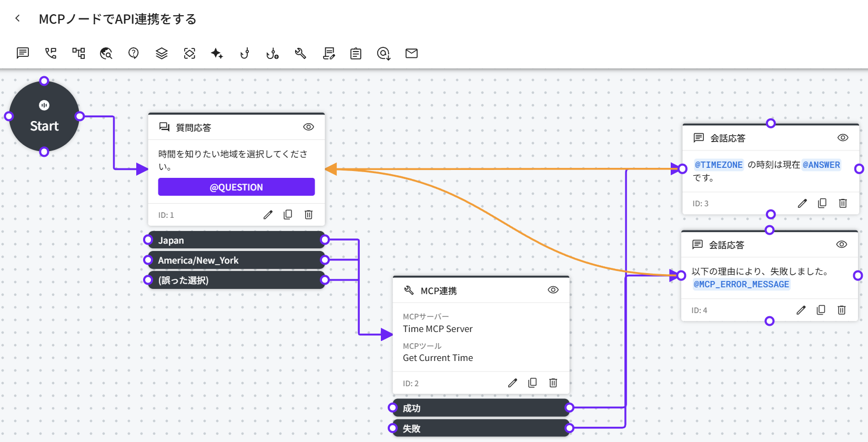Select the America/New_York choice option
The height and width of the screenshot is (442, 868).
(x=236, y=260)
